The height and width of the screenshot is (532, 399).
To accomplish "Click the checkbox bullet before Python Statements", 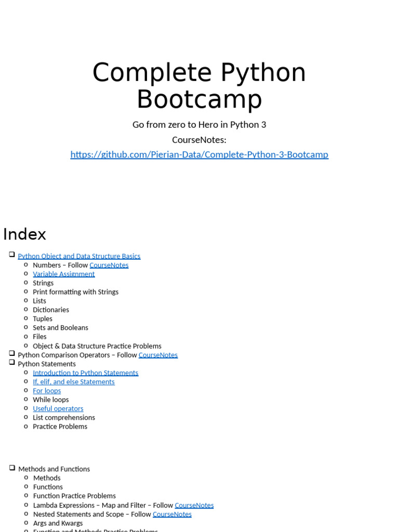I will [12, 362].
